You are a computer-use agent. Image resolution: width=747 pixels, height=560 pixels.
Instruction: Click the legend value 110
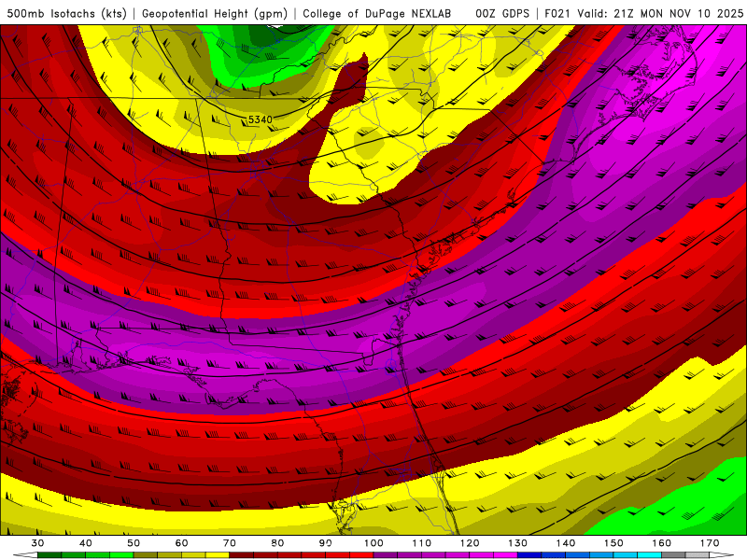[x=422, y=543]
